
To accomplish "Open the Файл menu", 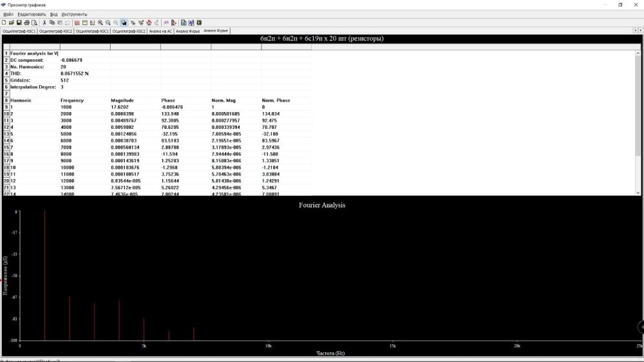I will 8,14.
